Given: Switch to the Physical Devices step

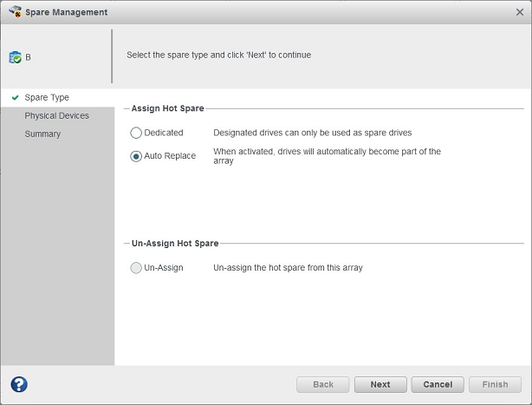Looking at the screenshot, I should (56, 116).
